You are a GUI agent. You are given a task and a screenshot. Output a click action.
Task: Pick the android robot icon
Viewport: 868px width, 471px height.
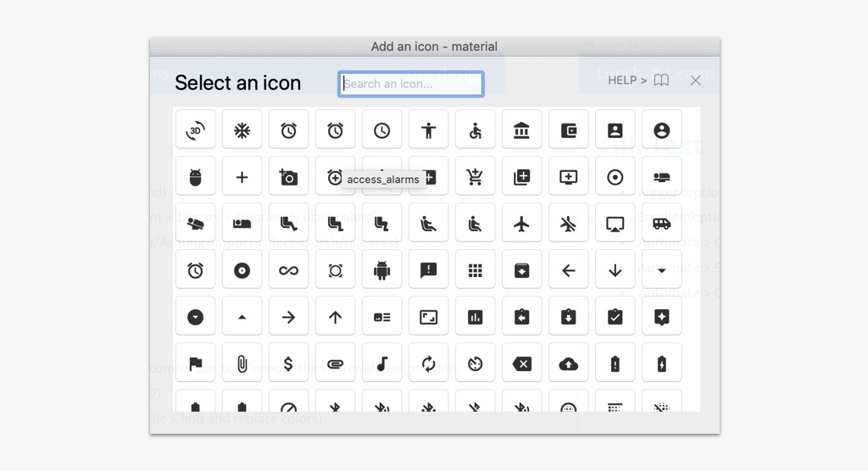coord(382,270)
